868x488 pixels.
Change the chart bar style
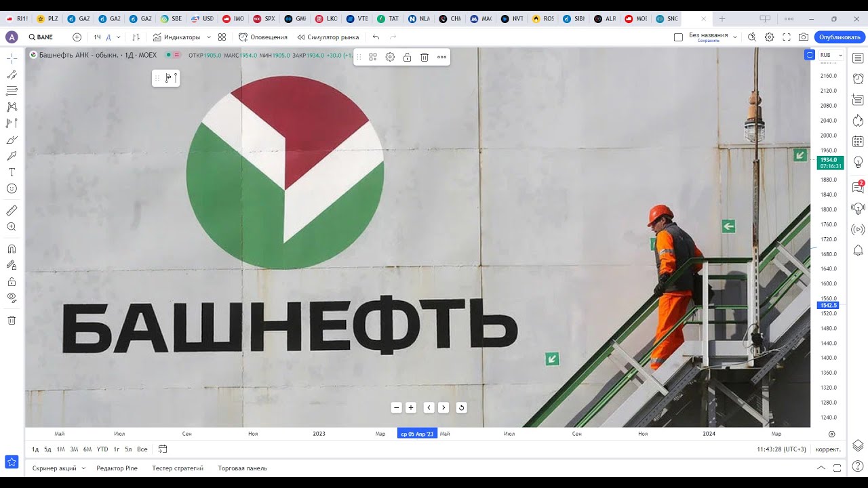[136, 37]
